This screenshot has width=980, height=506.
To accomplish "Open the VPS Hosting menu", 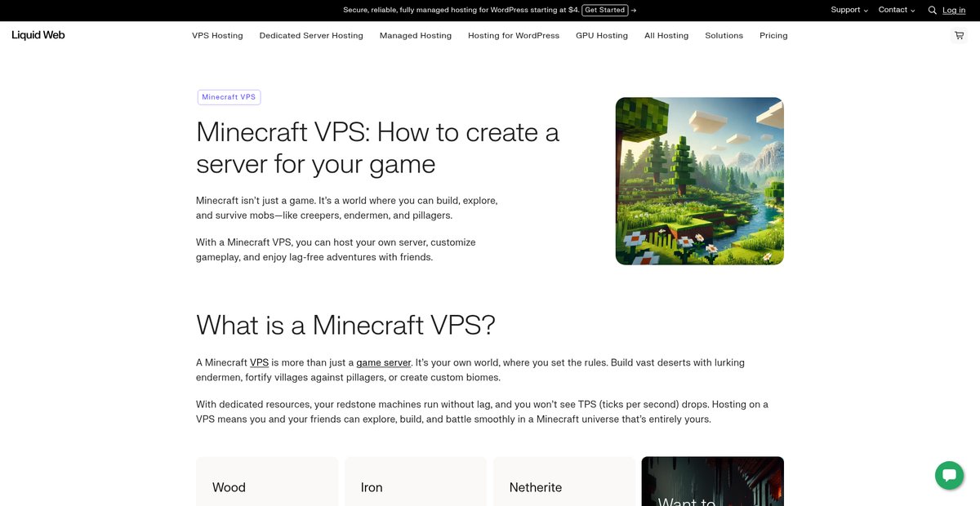I will coord(217,36).
